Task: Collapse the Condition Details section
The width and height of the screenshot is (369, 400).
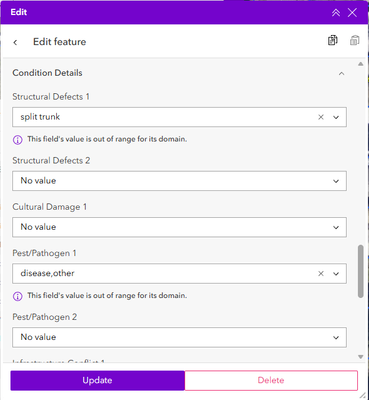Action: (341, 73)
